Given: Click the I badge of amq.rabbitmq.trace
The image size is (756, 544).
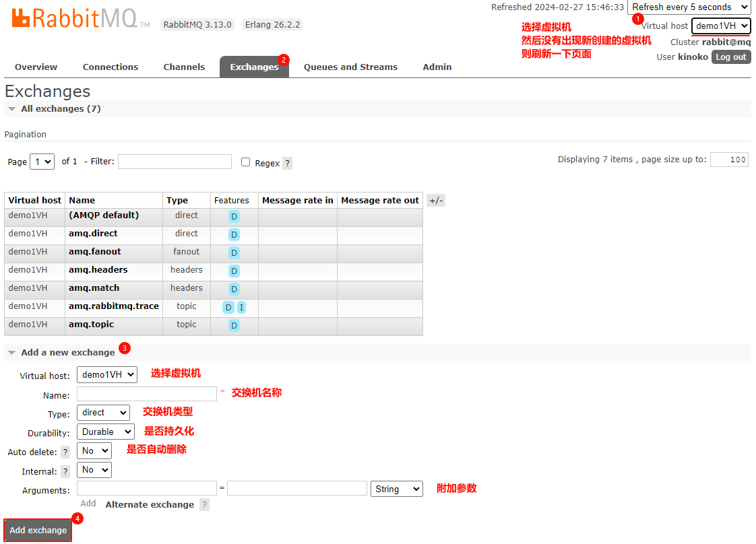Looking at the screenshot, I should [241, 308].
